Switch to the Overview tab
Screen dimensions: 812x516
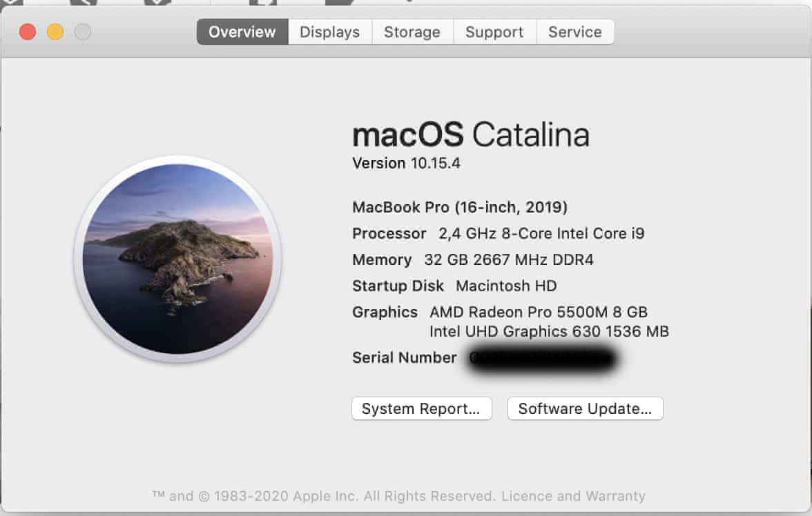coord(242,32)
